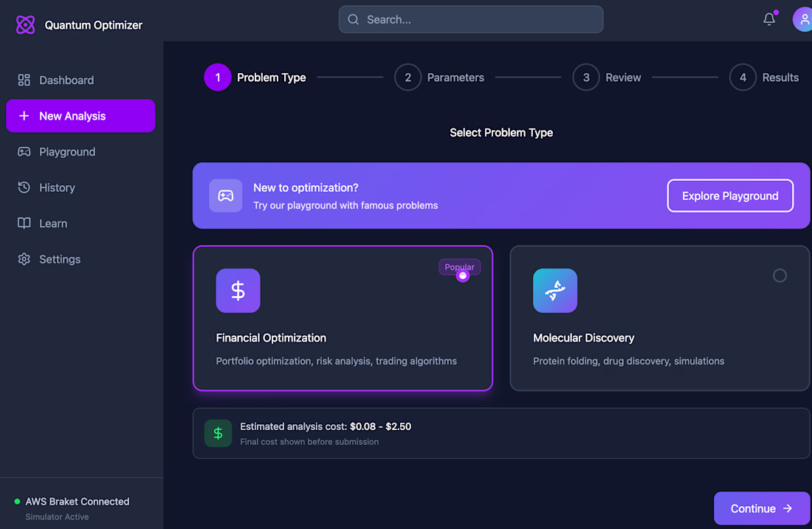The height and width of the screenshot is (529, 812).
Task: Click the gamepad icon in the banner
Action: [225, 196]
